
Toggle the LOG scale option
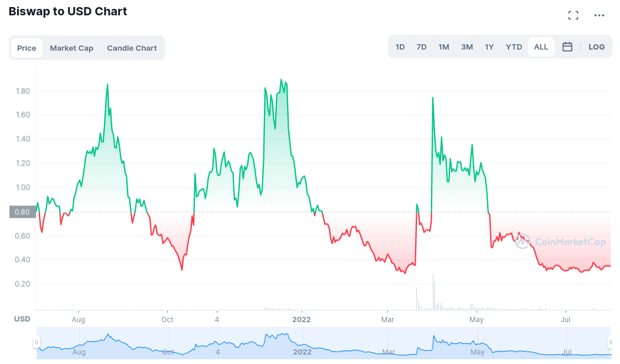point(596,47)
